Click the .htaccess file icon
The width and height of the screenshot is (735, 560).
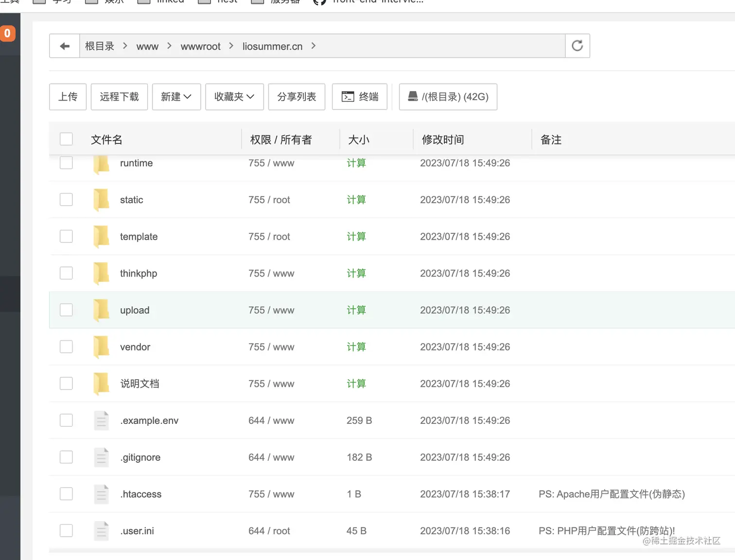pyautogui.click(x=101, y=494)
